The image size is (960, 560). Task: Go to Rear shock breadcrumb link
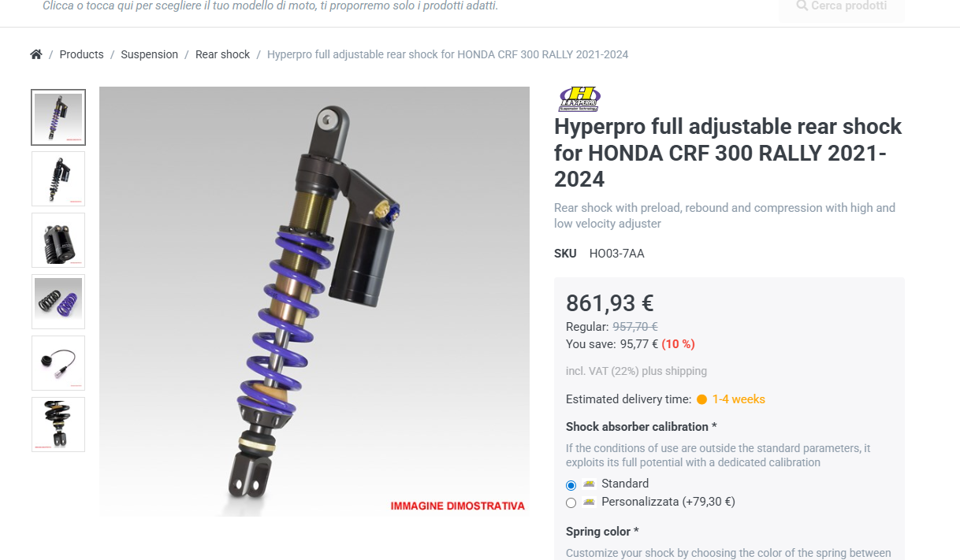pos(222,54)
